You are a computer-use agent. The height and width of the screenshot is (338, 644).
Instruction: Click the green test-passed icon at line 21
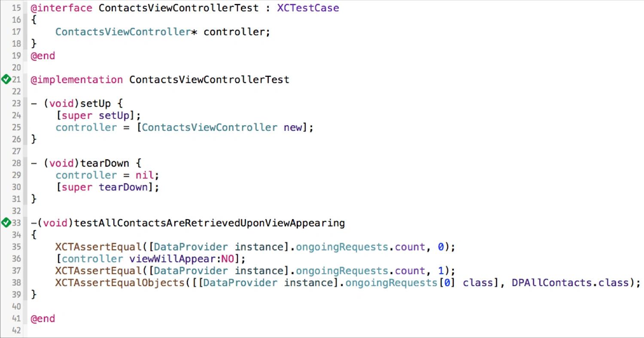click(6, 79)
